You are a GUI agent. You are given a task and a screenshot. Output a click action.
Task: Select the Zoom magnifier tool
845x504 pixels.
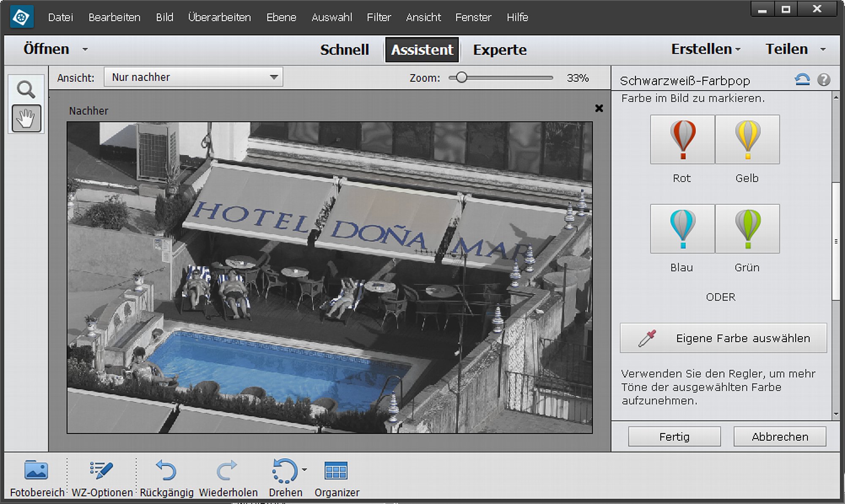[26, 89]
